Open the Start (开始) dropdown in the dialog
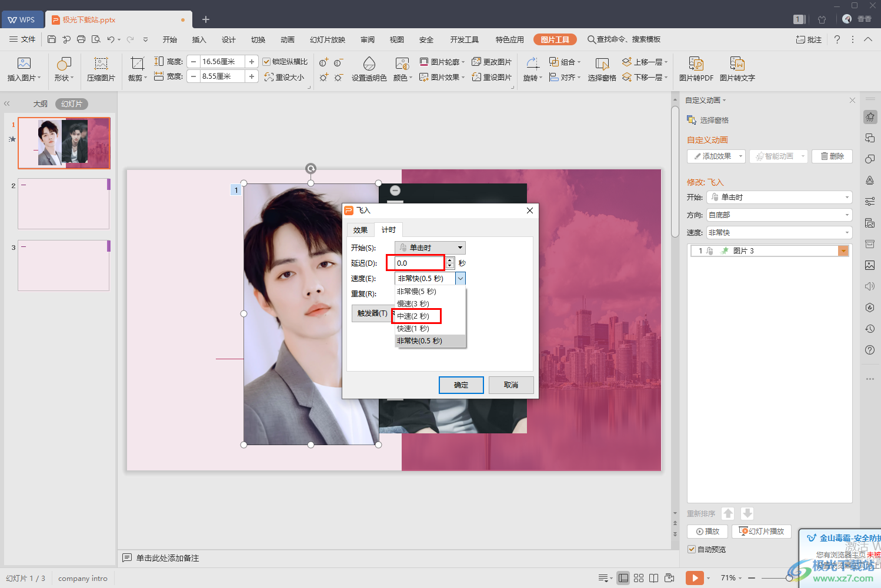Viewport: 881px width, 588px height. coord(430,248)
